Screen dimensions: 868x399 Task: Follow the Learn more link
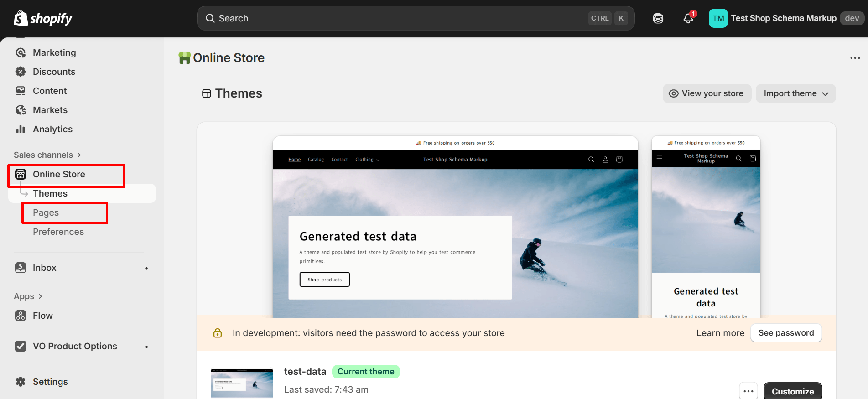pos(720,333)
